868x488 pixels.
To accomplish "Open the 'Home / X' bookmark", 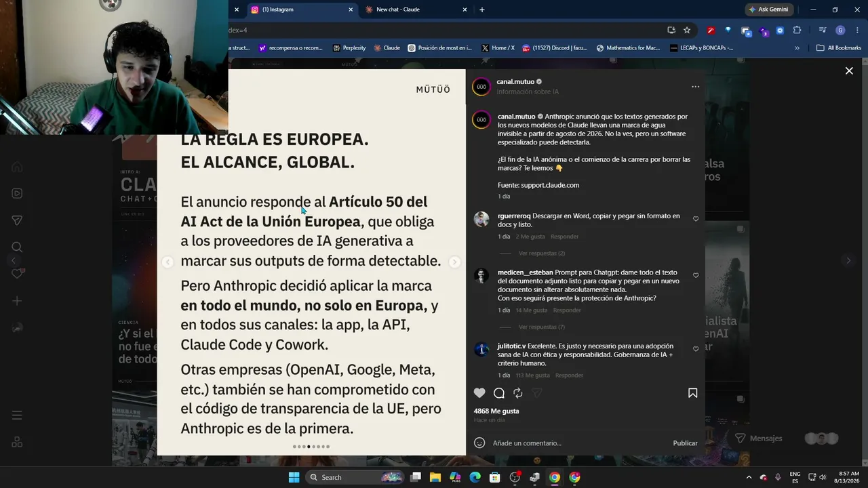I will [498, 48].
